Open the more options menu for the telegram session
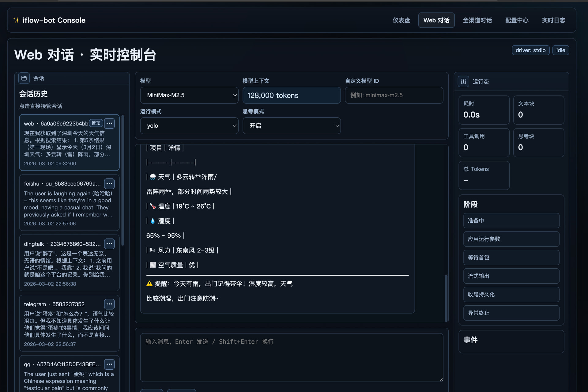 tap(109, 304)
